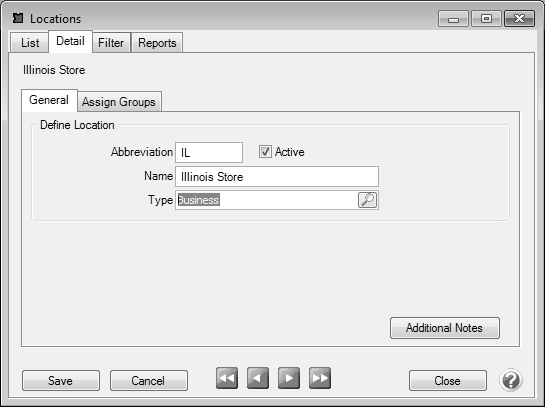Open help with the question mark icon

pyautogui.click(x=511, y=380)
